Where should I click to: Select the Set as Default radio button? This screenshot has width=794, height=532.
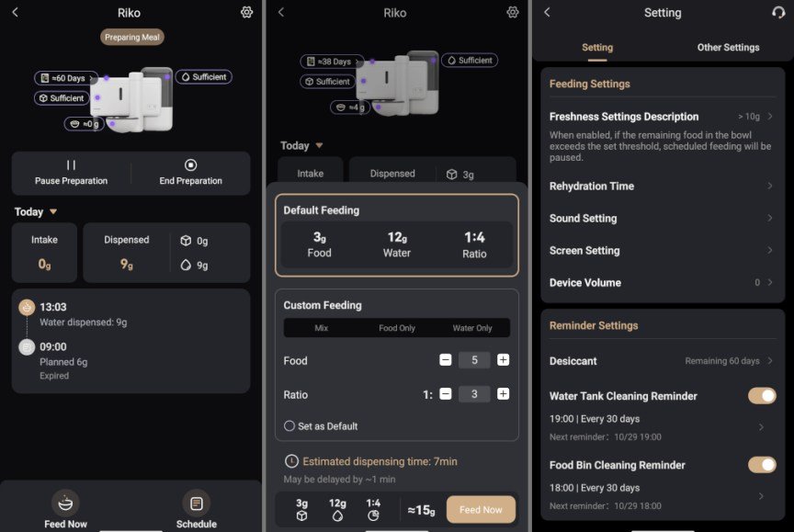(289, 425)
